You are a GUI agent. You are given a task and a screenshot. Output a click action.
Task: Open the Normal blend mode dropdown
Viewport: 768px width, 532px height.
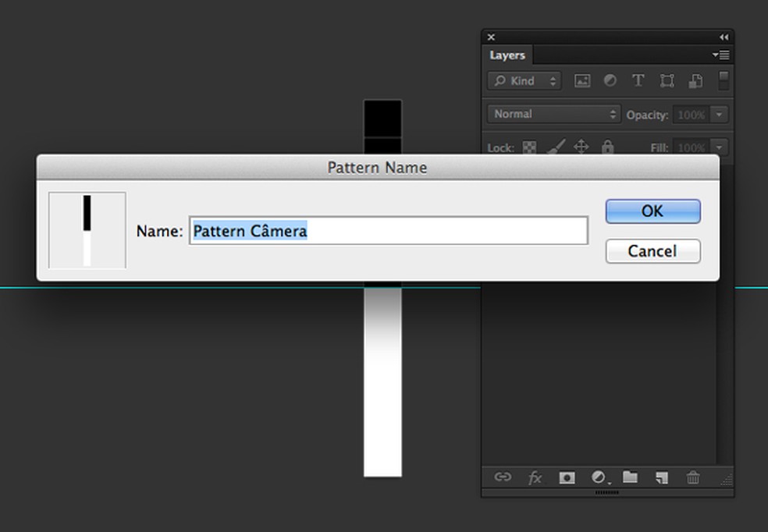click(554, 114)
